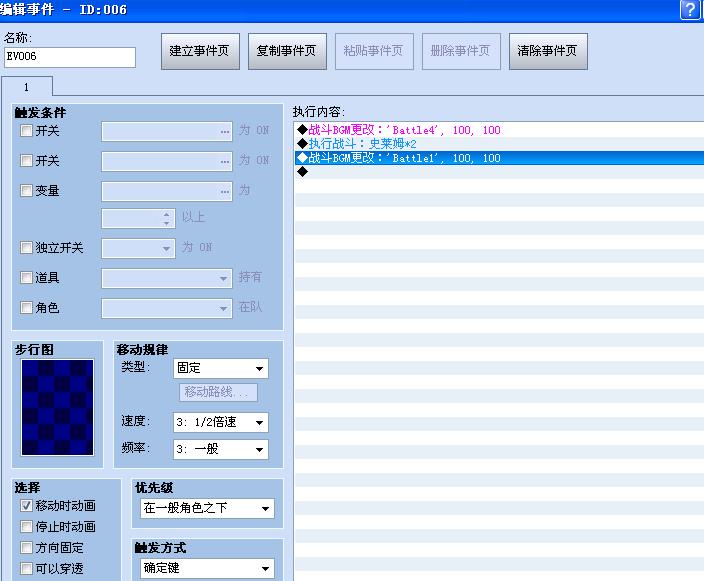Click the 删除事件页 button
This screenshot has width=704, height=581.
point(461,51)
